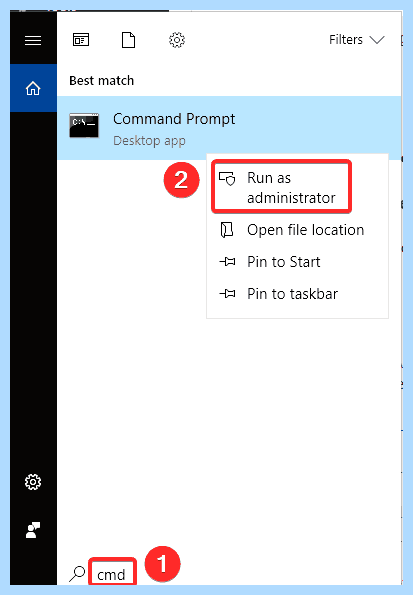Click the feedback person icon in the sidebar
Screen dimensions: 413x595
coord(33,530)
